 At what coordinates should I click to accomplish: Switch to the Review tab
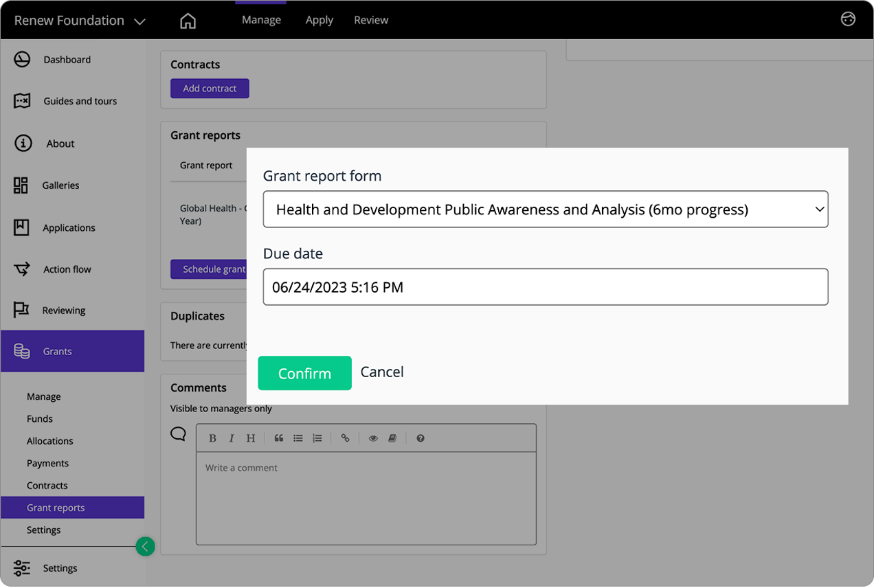(371, 20)
